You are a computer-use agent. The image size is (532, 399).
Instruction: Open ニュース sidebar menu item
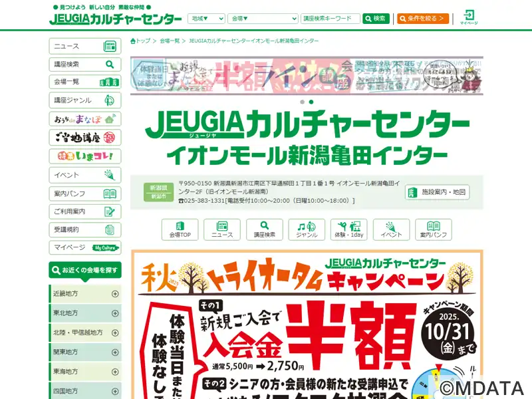click(85, 46)
